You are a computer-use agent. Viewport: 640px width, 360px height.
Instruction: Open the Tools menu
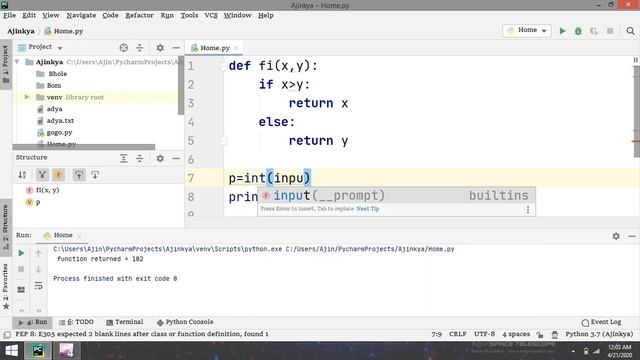pyautogui.click(x=189, y=16)
